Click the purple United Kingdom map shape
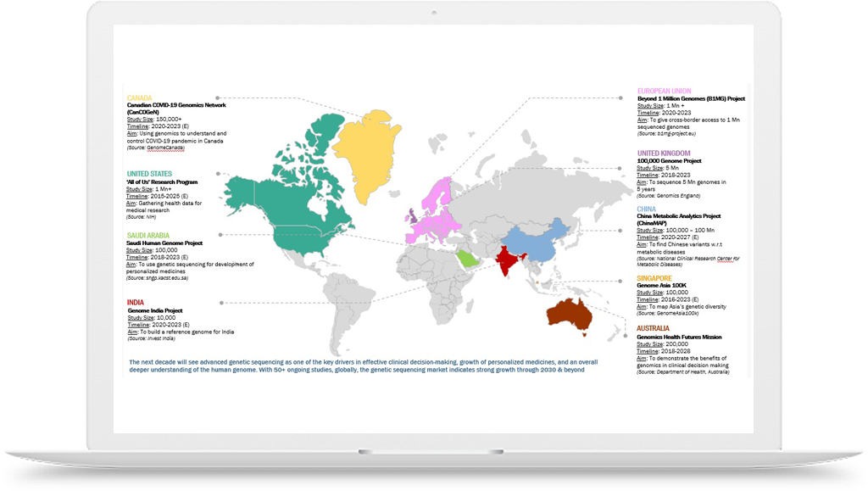This screenshot has width=868, height=491. tap(412, 217)
